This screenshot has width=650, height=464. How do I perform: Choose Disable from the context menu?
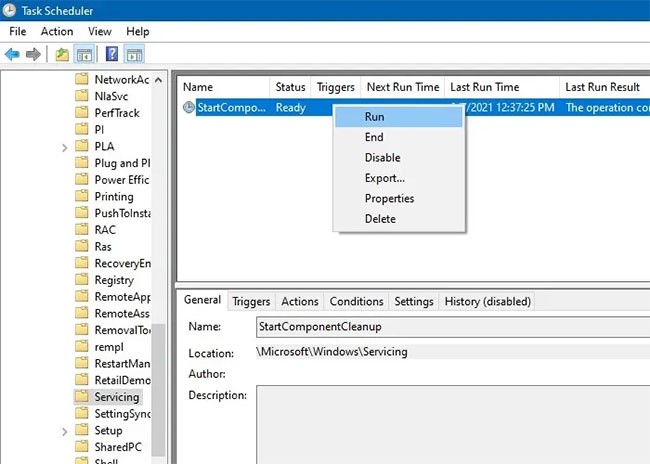(x=382, y=157)
